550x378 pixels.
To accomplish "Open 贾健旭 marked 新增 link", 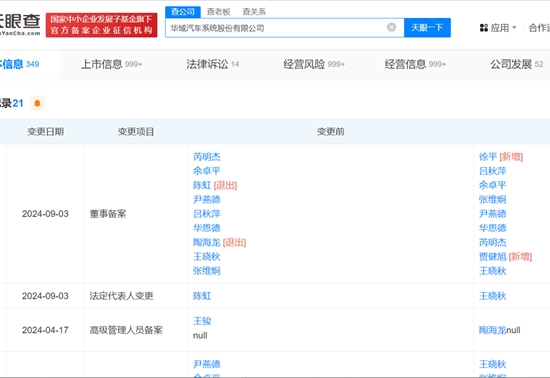I will pos(492,257).
